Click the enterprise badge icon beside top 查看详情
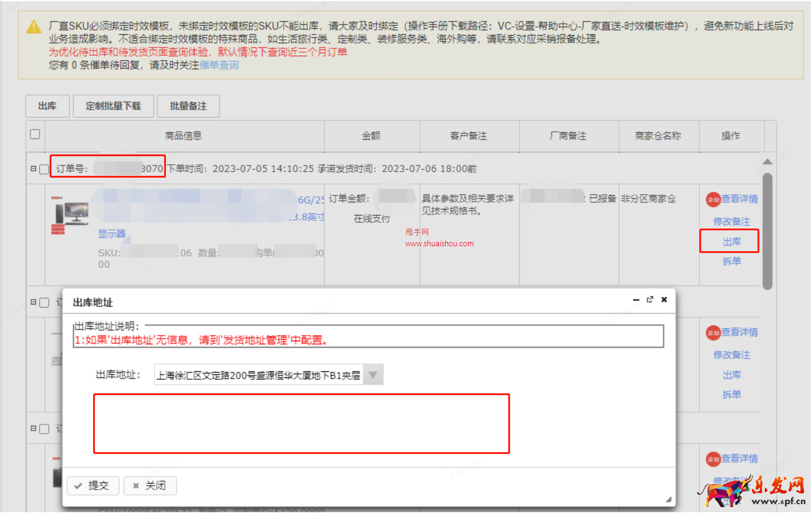This screenshot has height=514, width=812. pyautogui.click(x=712, y=199)
